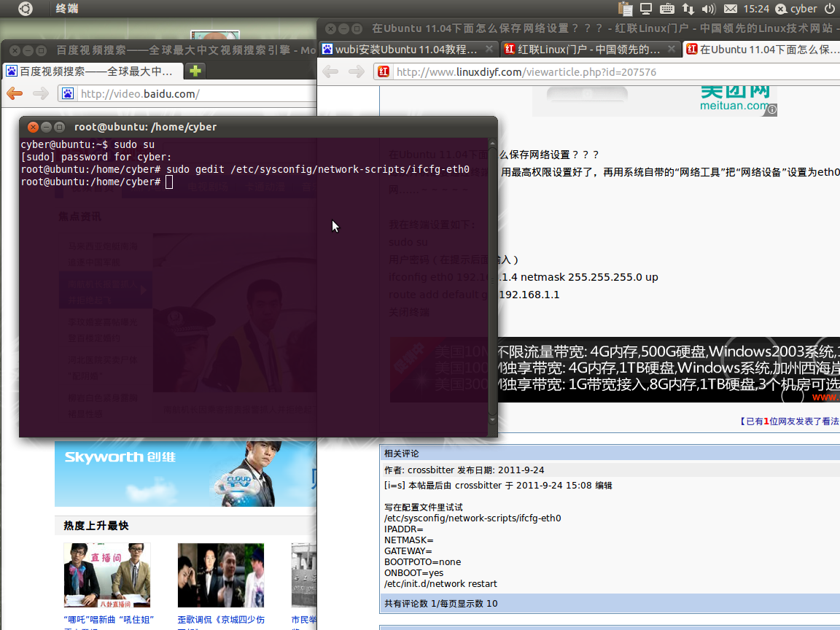
Task: Open the Ubuntu logo menu in top panel
Action: (x=26, y=9)
